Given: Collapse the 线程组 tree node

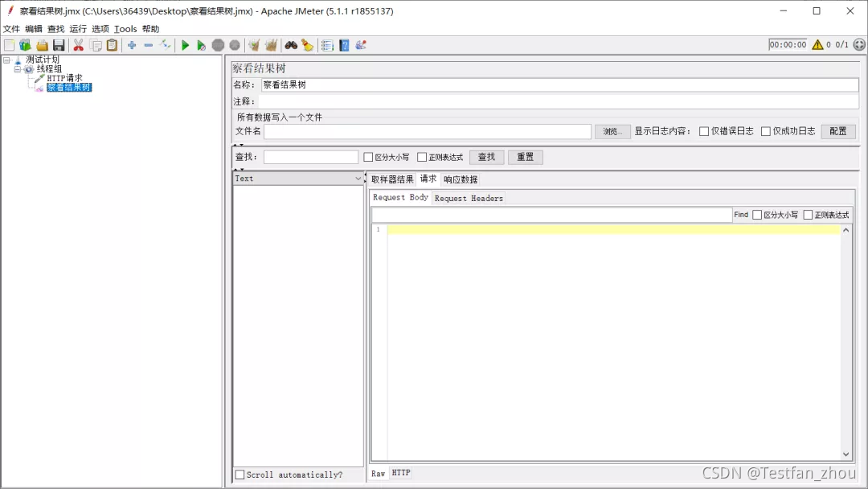Looking at the screenshot, I should point(17,69).
